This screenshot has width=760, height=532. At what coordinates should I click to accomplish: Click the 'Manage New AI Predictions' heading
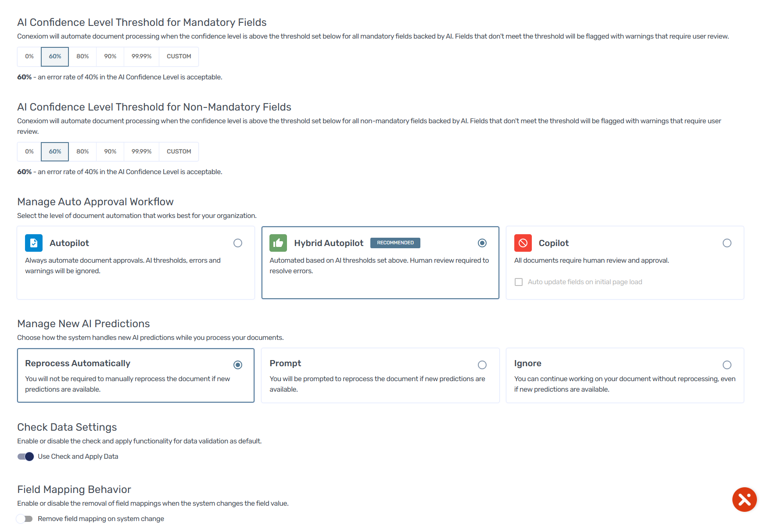(83, 324)
